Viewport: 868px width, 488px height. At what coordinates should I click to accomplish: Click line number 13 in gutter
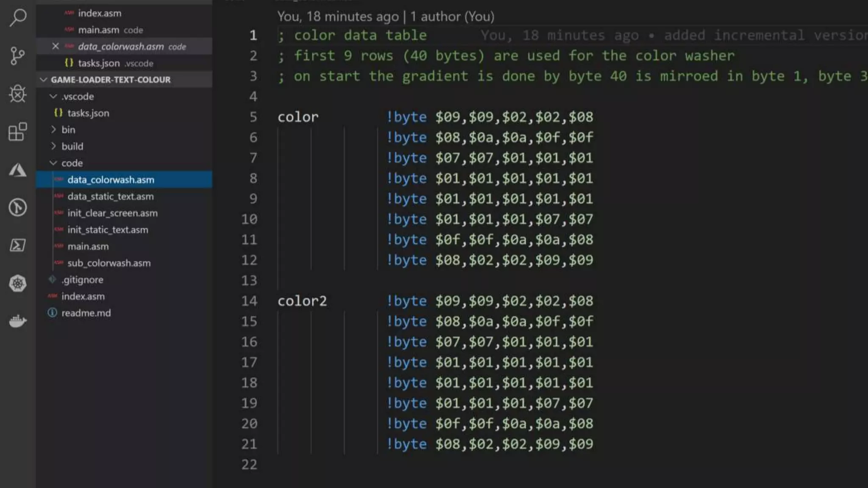coord(249,280)
